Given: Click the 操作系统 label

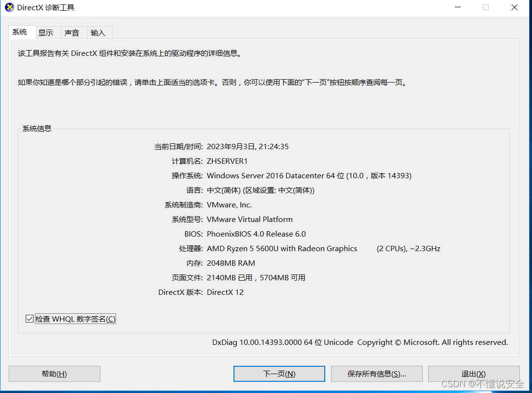Looking at the screenshot, I should coord(187,175).
